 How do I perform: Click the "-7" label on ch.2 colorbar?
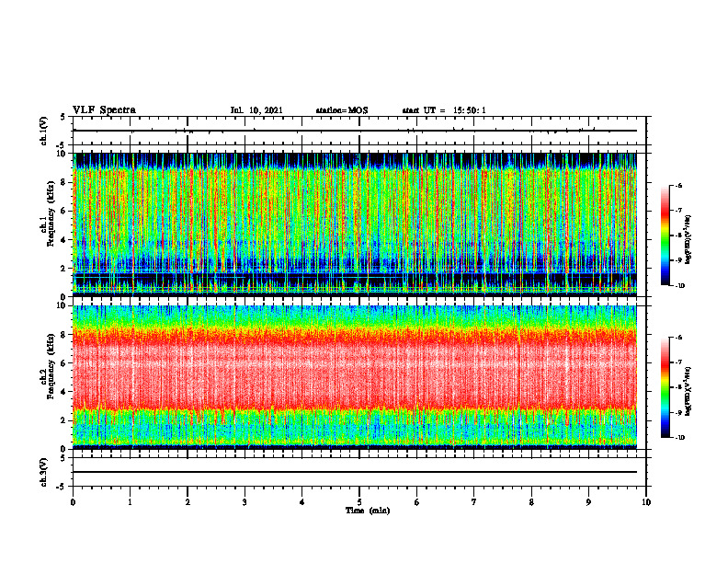[677, 362]
